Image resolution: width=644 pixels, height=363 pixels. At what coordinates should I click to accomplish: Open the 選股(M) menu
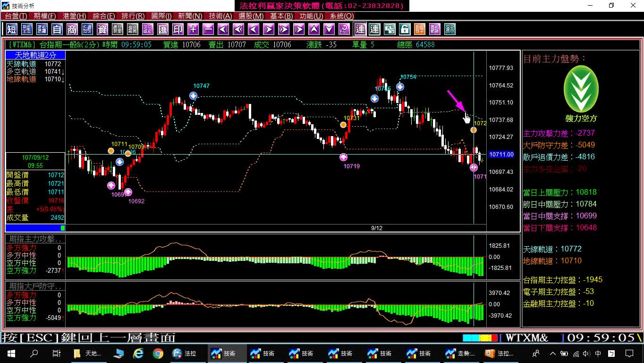pyautogui.click(x=251, y=16)
